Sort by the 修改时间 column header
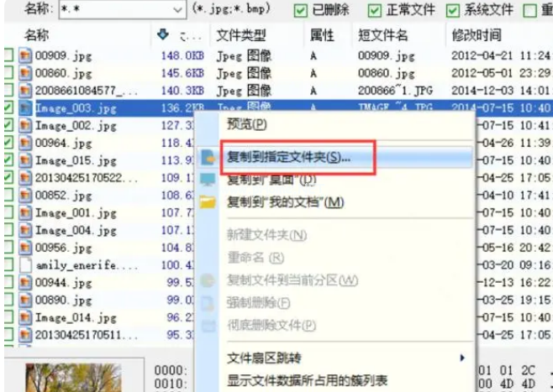 click(x=477, y=35)
